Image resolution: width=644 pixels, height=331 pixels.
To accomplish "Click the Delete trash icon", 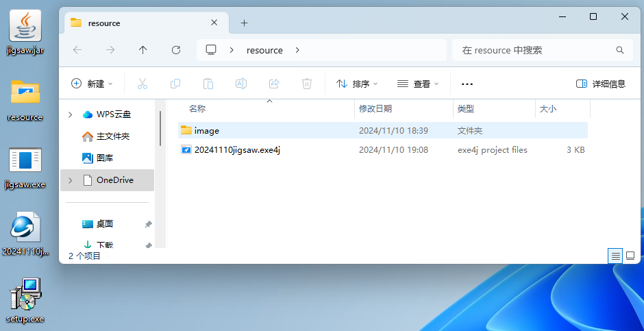I will 307,84.
